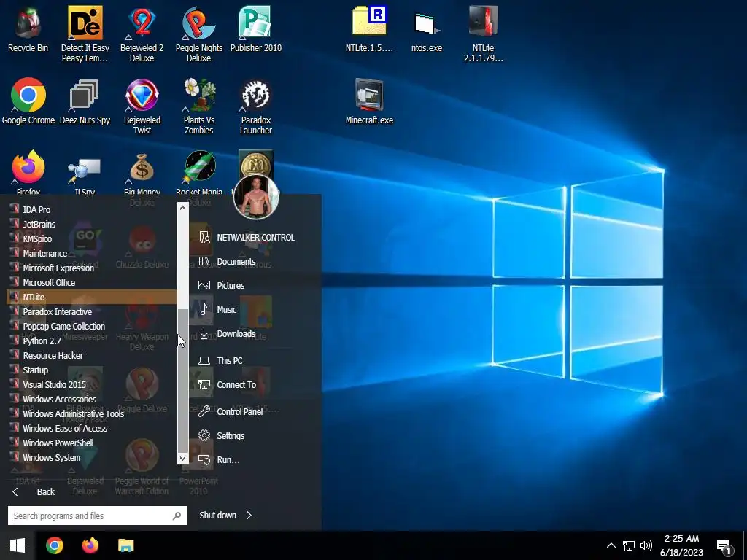747x560 pixels.
Task: Open Big Money Deluxe shortcut
Action: coord(142,175)
